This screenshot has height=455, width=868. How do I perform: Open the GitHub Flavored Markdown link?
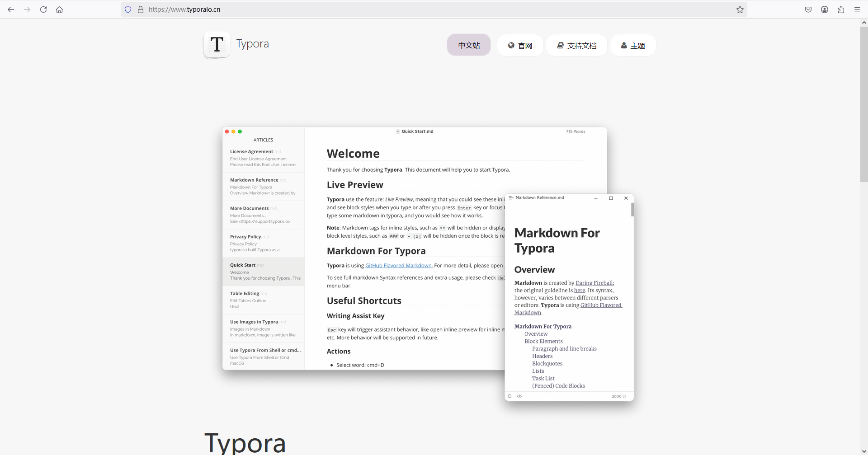click(x=398, y=265)
